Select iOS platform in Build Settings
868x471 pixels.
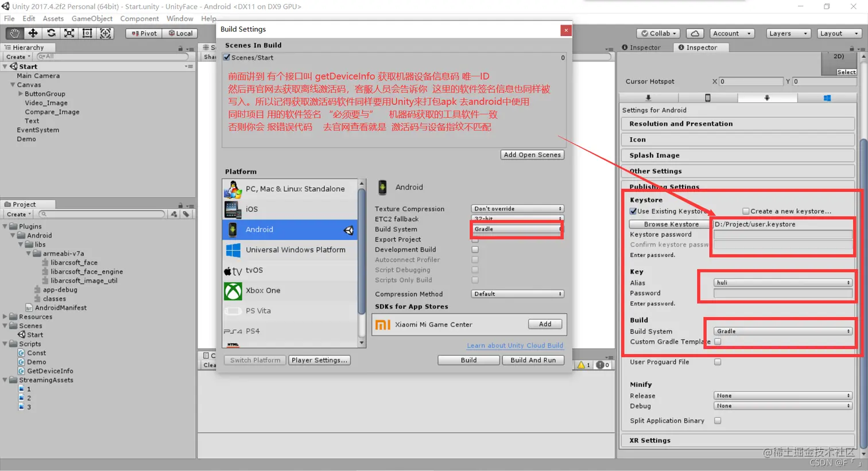point(290,209)
